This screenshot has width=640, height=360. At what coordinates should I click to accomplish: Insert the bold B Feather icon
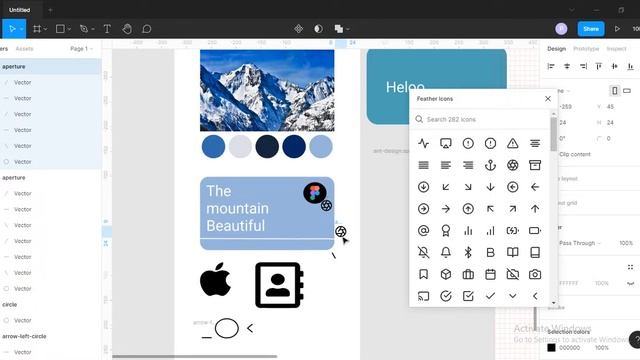coord(490,252)
